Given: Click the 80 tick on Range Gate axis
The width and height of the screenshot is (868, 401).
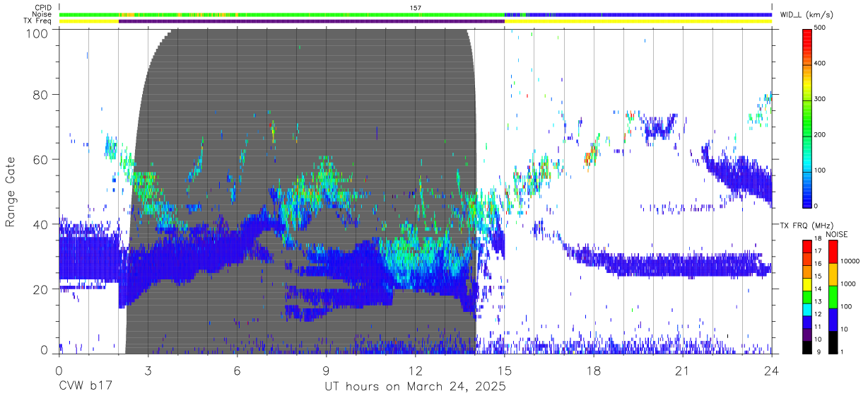Looking at the screenshot, I should 40,94.
